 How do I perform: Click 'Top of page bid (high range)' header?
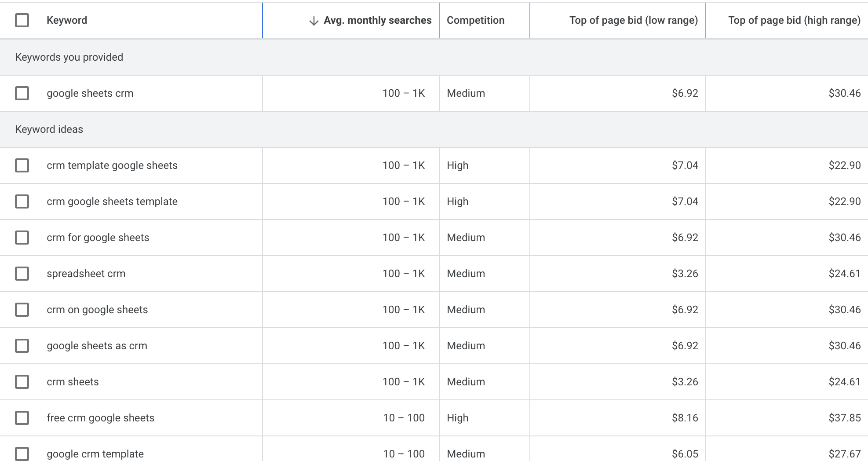(794, 20)
